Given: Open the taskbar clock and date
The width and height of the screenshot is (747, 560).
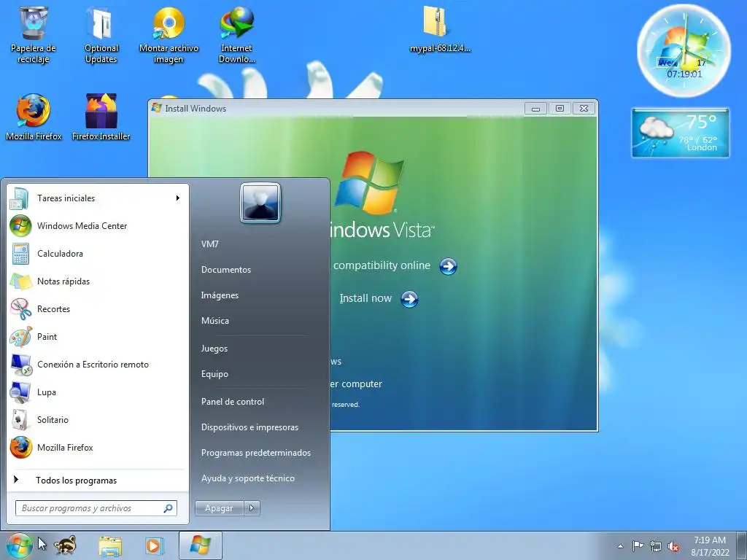Looking at the screenshot, I should coord(710,546).
